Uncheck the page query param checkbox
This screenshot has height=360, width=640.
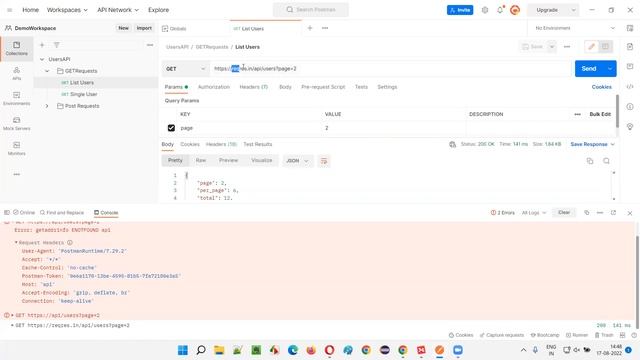coord(171,128)
